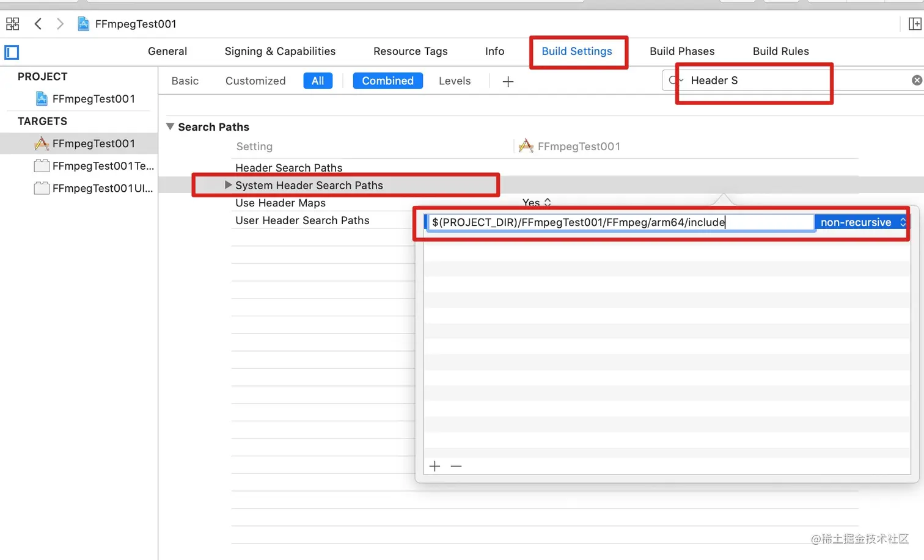924x560 pixels.
Task: Select the FFmpegTest001Te... test target icon
Action: coord(42,165)
